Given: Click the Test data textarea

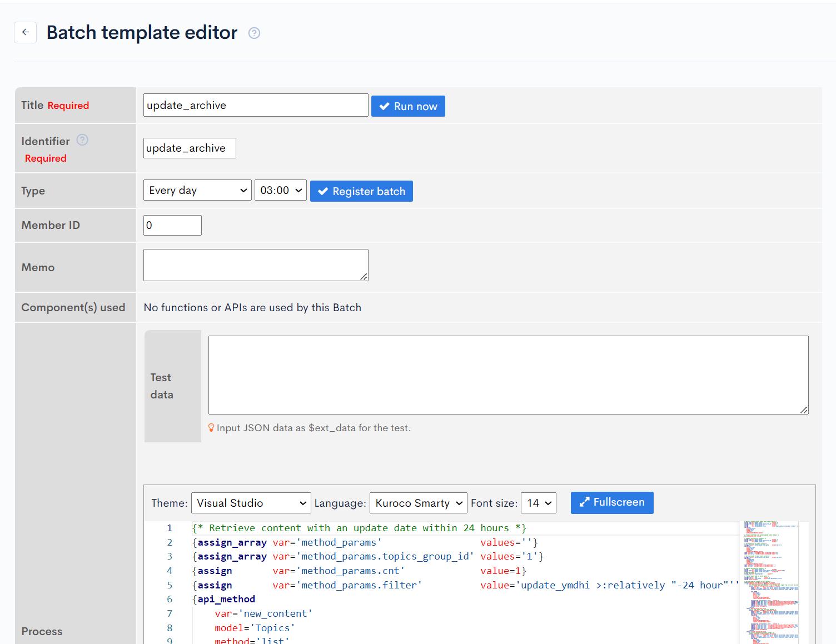Looking at the screenshot, I should coord(507,374).
